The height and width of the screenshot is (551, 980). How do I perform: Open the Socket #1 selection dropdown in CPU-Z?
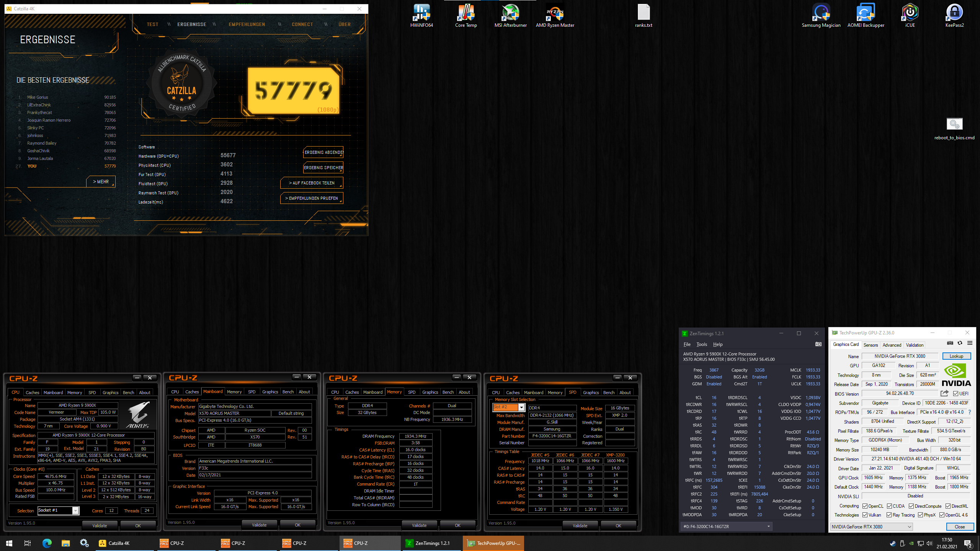click(x=58, y=510)
